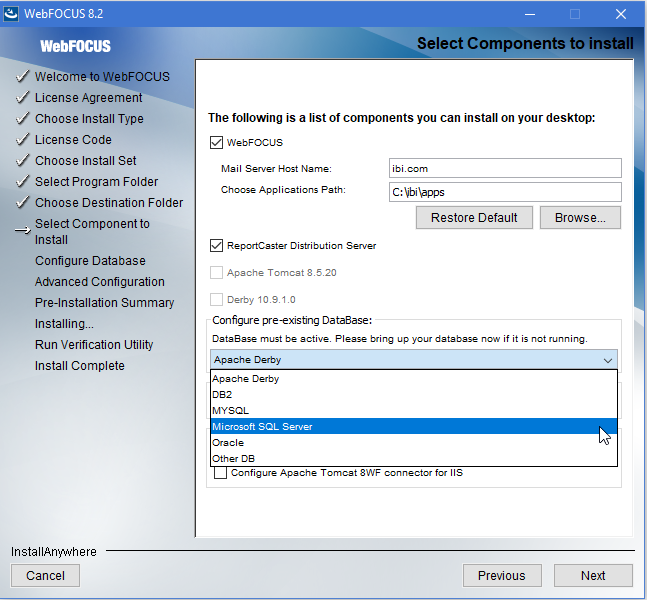Go back with the Previous button
The height and width of the screenshot is (600, 647).
click(502, 575)
